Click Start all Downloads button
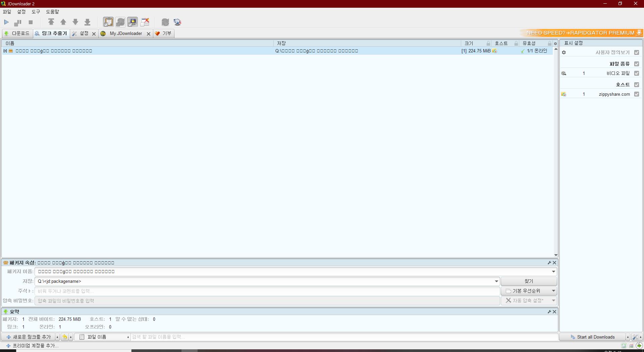 click(593, 337)
